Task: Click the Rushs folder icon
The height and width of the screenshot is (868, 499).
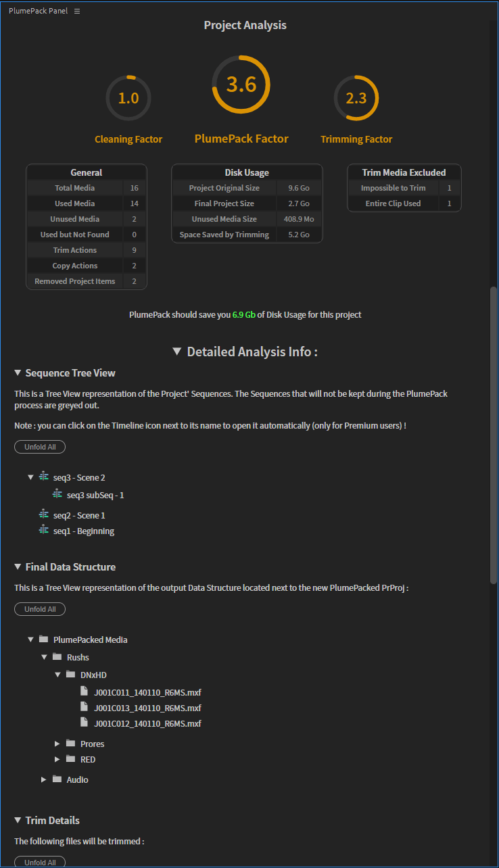Action: coord(57,656)
